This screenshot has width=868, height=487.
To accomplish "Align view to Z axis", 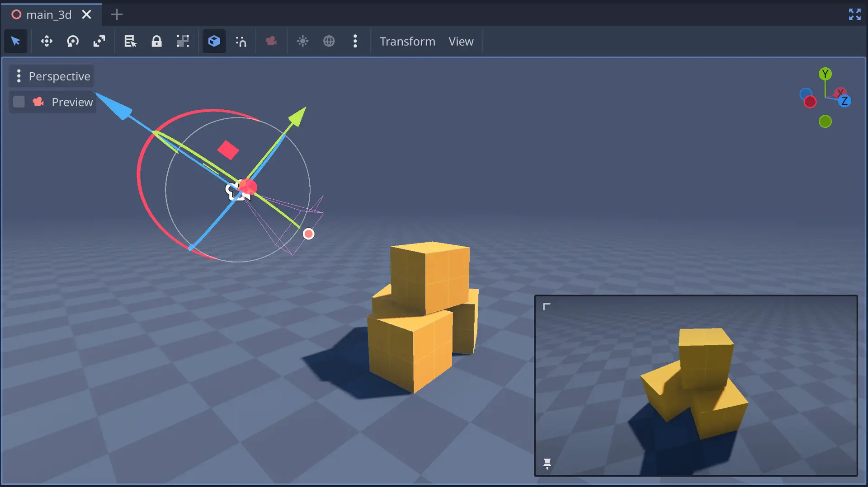I will tap(844, 101).
